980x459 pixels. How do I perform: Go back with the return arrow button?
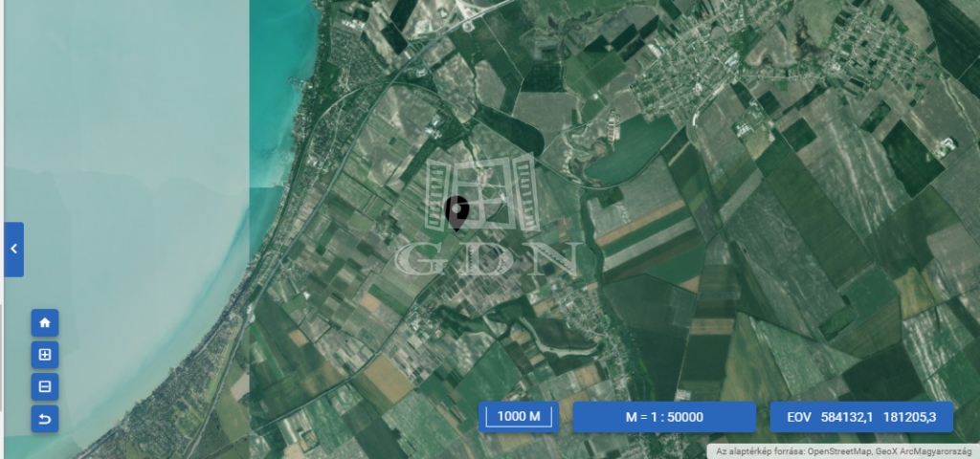click(45, 419)
